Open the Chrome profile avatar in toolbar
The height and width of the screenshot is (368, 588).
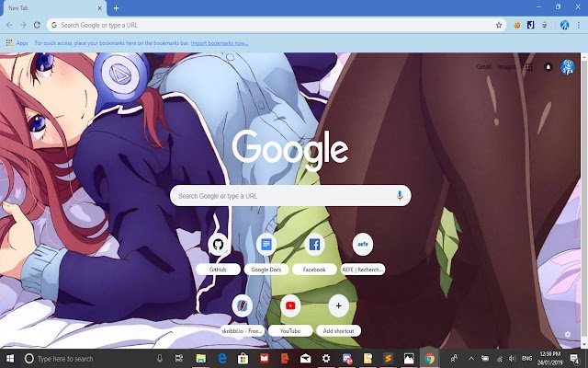click(564, 25)
